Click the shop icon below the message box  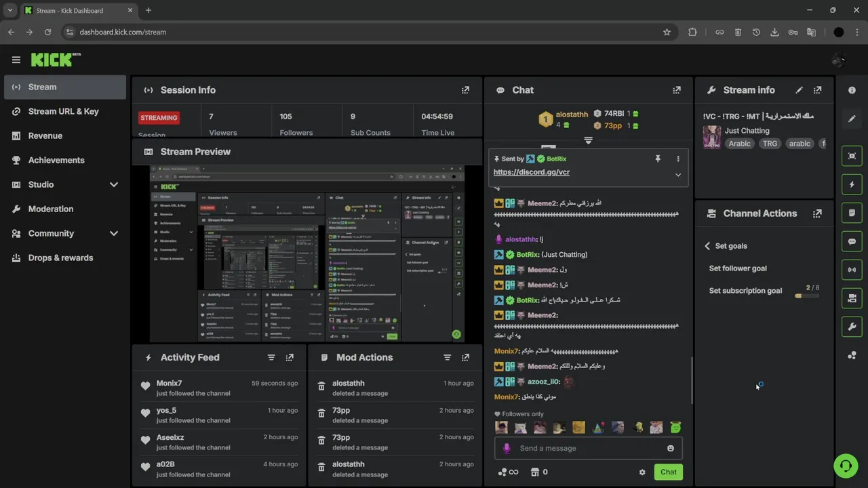pyautogui.click(x=534, y=472)
